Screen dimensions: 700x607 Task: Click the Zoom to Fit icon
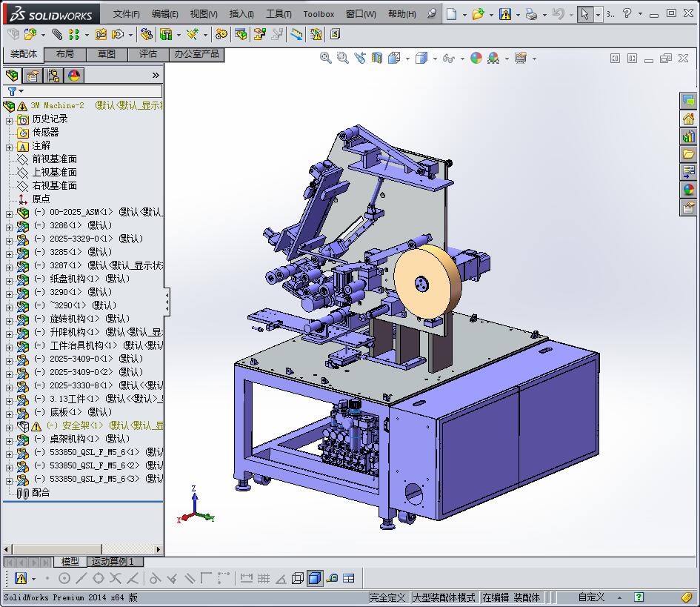coord(326,58)
